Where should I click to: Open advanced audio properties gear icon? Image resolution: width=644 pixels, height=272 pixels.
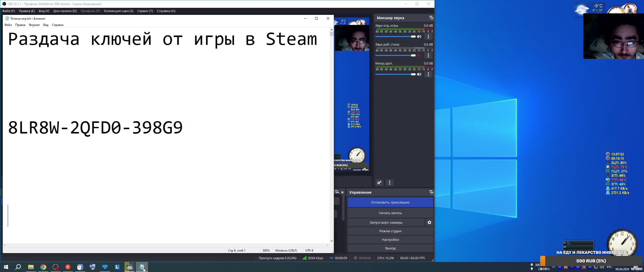point(379,183)
